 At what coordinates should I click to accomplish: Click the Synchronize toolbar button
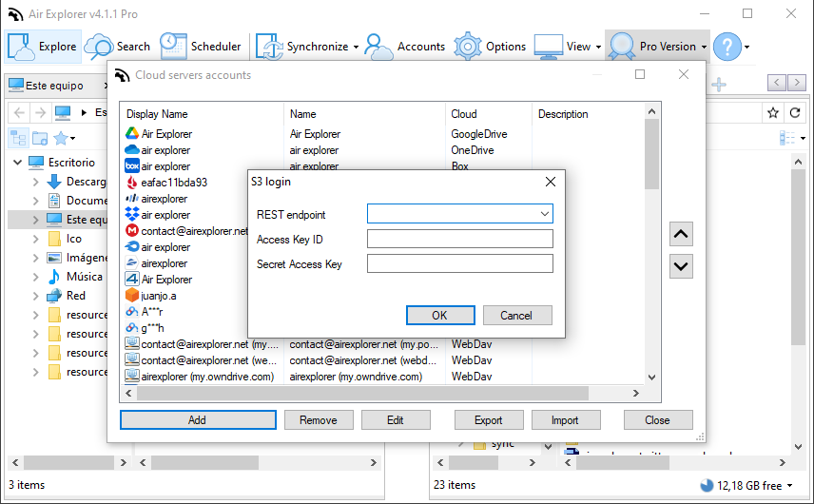(x=301, y=47)
